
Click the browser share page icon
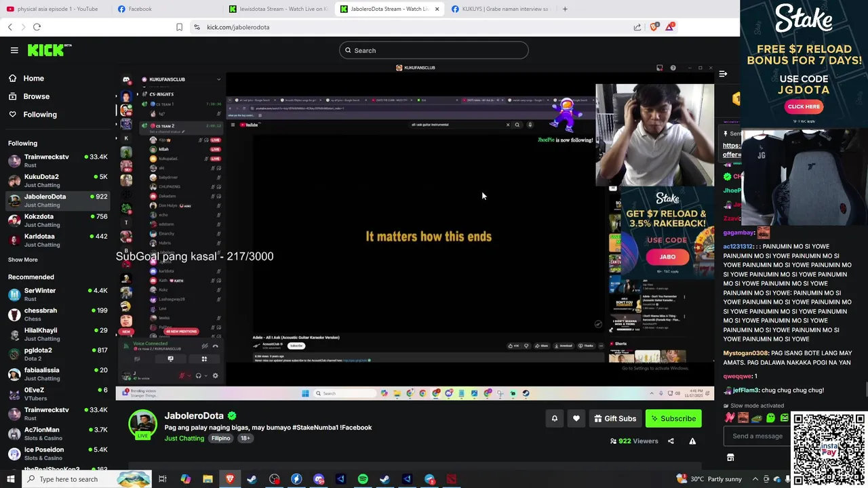637,27
